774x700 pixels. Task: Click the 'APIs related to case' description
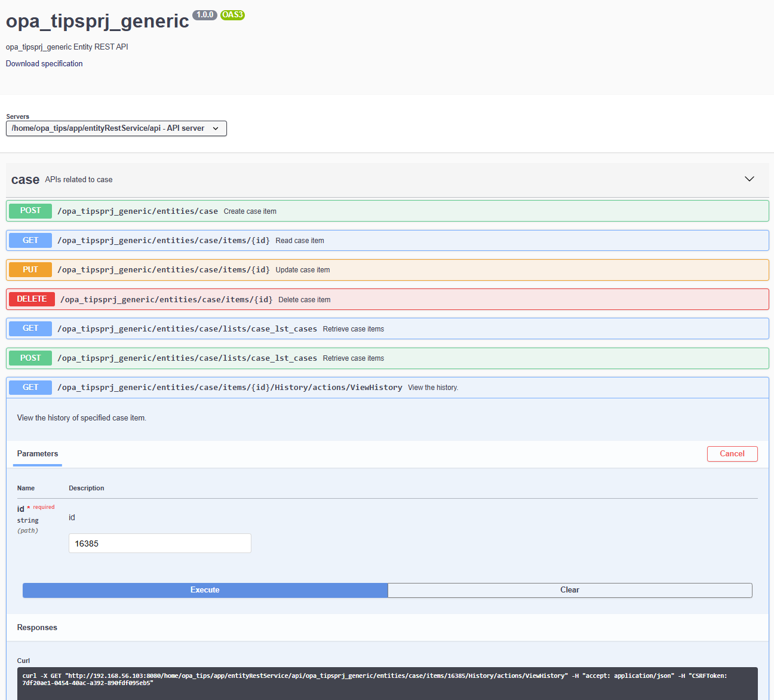pyautogui.click(x=79, y=180)
